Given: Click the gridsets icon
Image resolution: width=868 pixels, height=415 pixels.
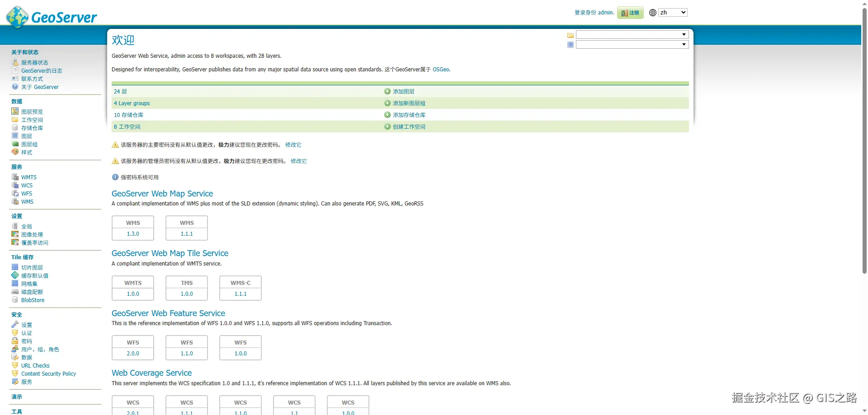Looking at the screenshot, I should [15, 284].
